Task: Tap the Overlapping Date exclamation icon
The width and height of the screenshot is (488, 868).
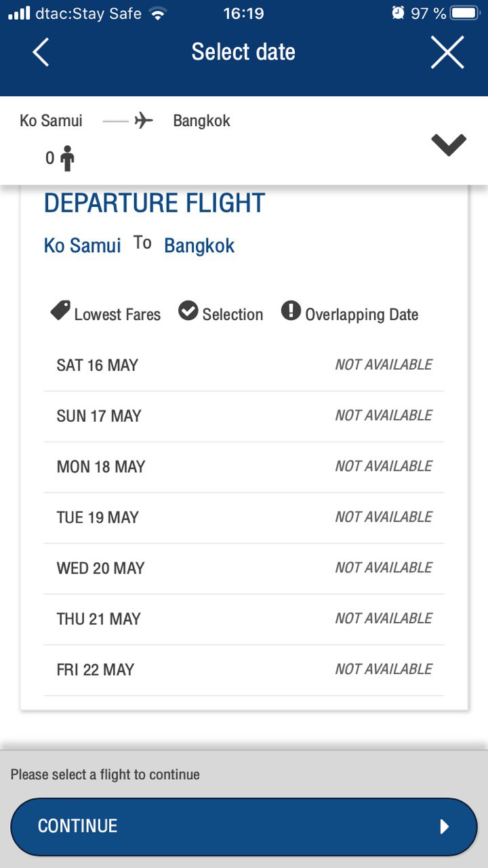Action: 291,311
